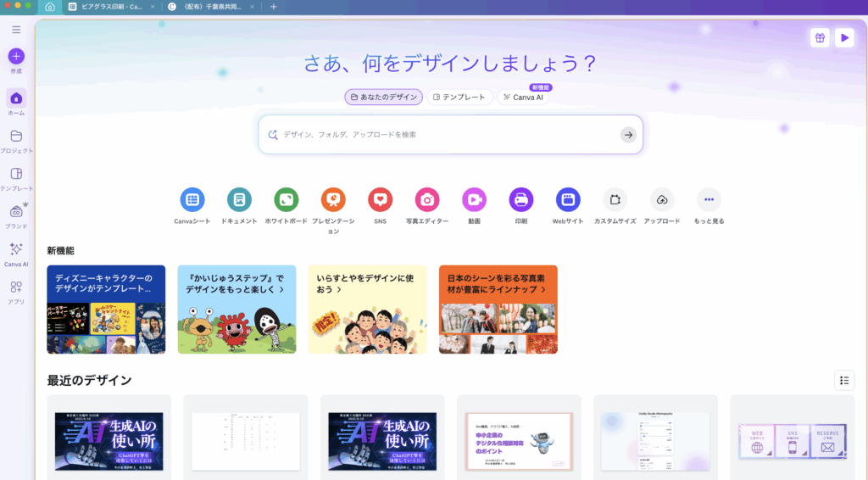The width and height of the screenshot is (868, 480).
Task: Open first 生成AIの使い所 design thumbnail
Action: (x=109, y=441)
